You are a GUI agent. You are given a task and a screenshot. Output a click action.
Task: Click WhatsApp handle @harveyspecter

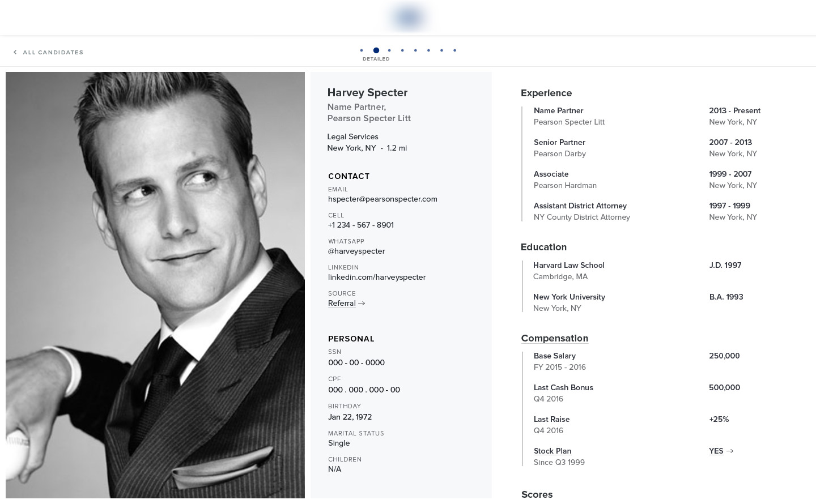[x=356, y=251]
